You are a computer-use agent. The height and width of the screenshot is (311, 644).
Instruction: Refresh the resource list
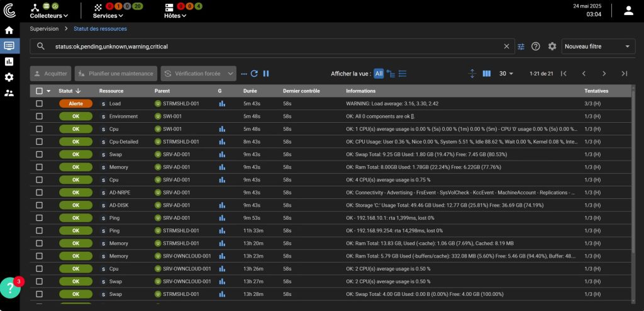[x=254, y=74]
